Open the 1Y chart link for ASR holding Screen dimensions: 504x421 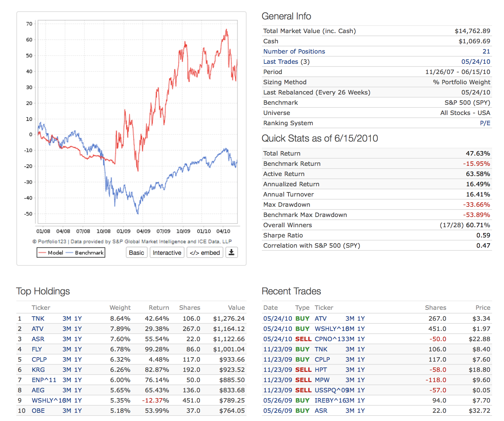click(x=78, y=339)
